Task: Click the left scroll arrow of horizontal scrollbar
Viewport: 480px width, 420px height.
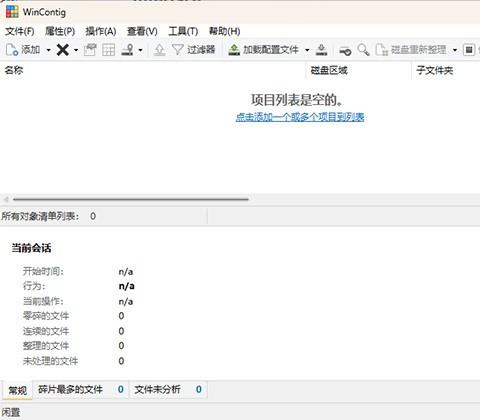Action: 6,199
